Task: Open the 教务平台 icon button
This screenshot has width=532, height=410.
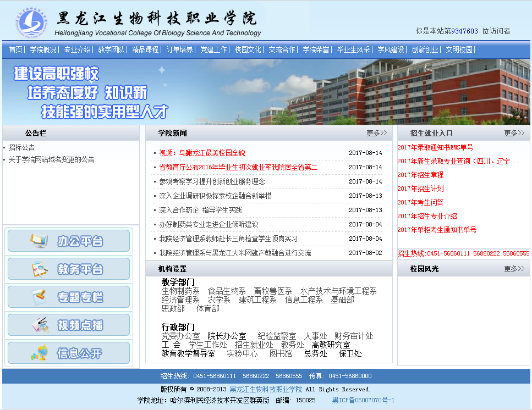Action: click(68, 269)
